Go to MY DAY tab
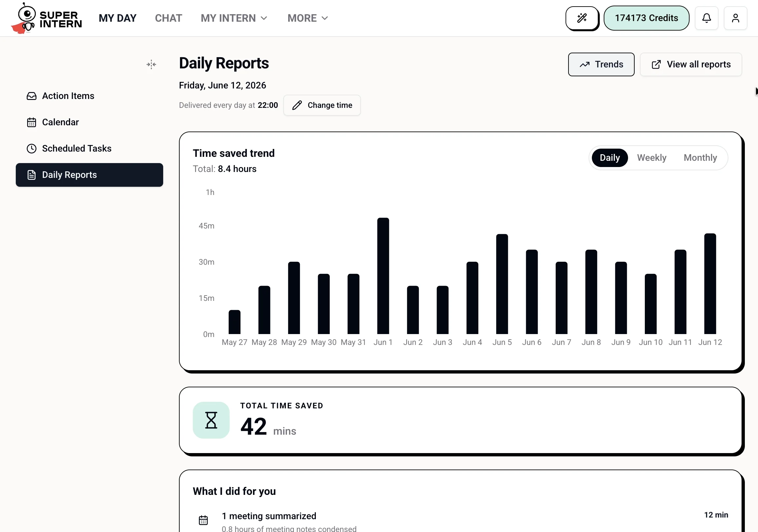758x532 pixels. 117,18
